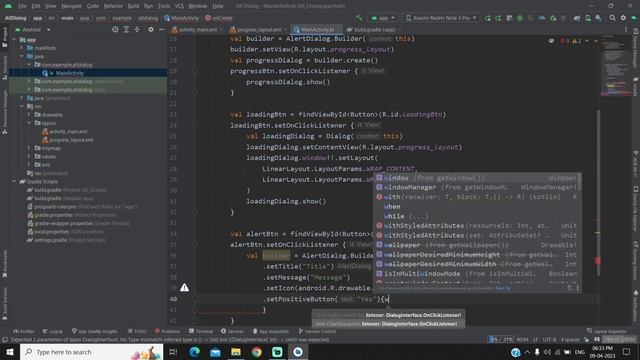The image size is (640, 360).
Task: Click the Sync Project with Gradle icon
Action: 577,18
